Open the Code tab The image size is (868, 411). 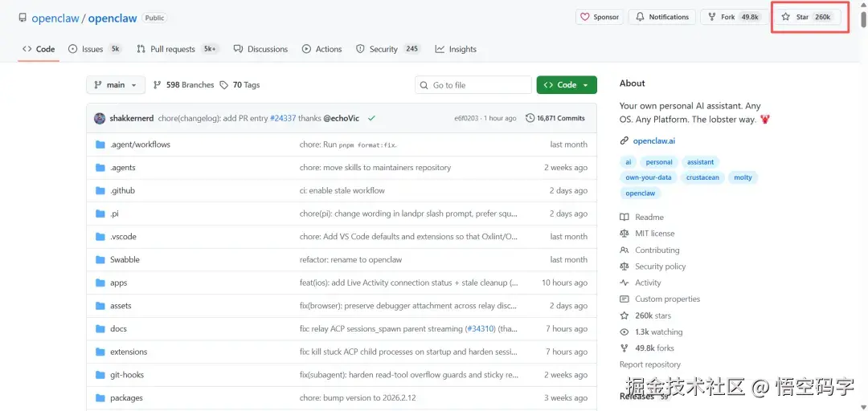coord(39,49)
